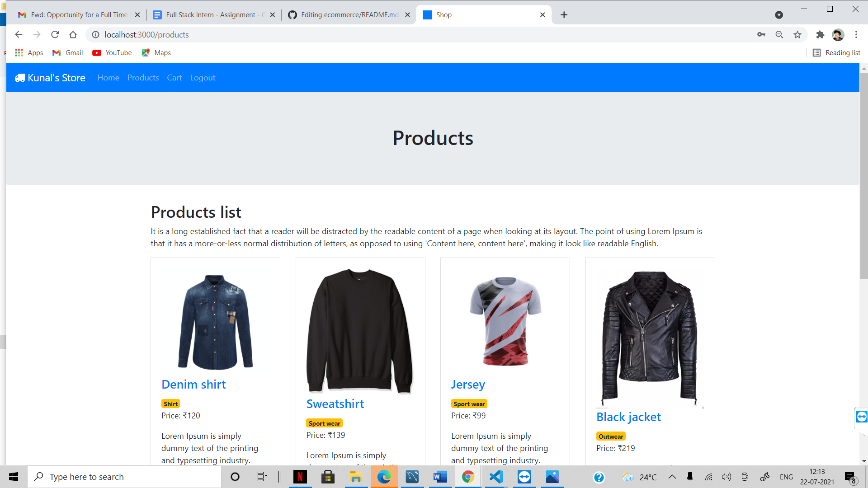Click the Black jacket product image
The height and width of the screenshot is (488, 868).
(650, 338)
